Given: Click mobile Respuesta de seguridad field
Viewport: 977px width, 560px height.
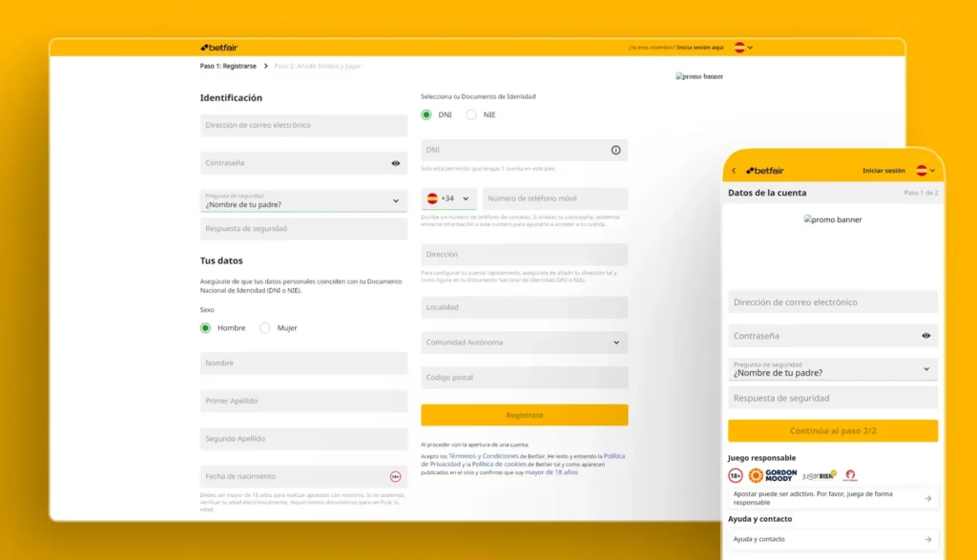Looking at the screenshot, I should click(832, 398).
